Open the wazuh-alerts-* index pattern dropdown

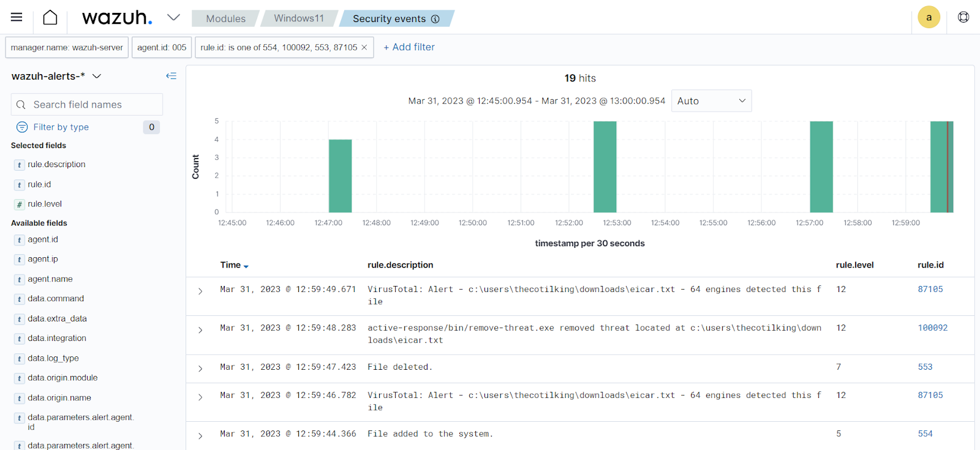point(96,76)
